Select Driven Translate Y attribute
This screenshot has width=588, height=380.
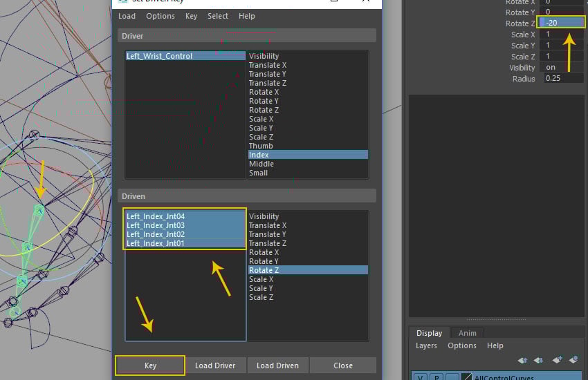click(308, 234)
